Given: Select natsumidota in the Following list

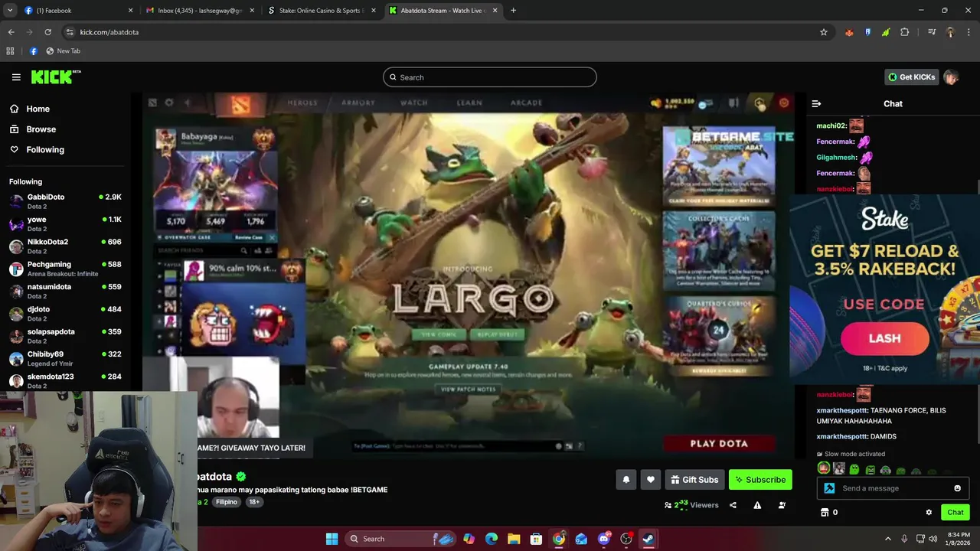Looking at the screenshot, I should tap(65, 291).
